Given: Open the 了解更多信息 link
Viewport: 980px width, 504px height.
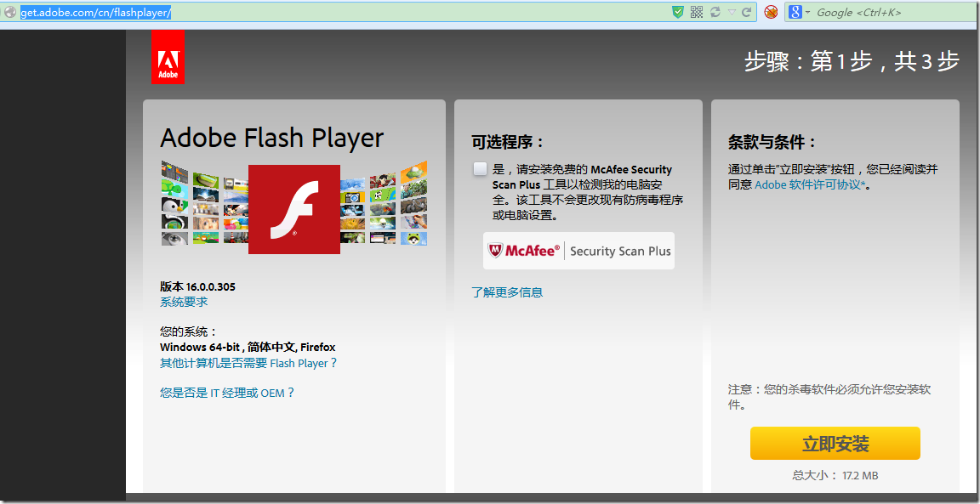Looking at the screenshot, I should point(507,292).
